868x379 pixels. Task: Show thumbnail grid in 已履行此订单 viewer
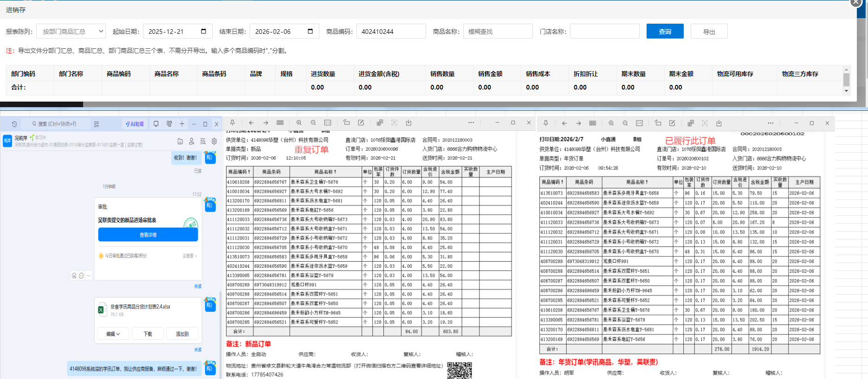(x=593, y=123)
